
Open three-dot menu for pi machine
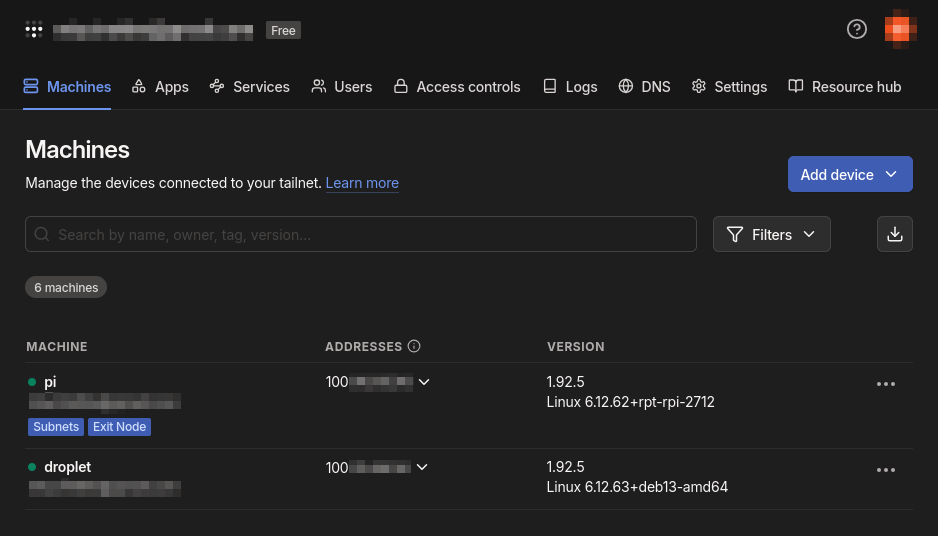(885, 384)
